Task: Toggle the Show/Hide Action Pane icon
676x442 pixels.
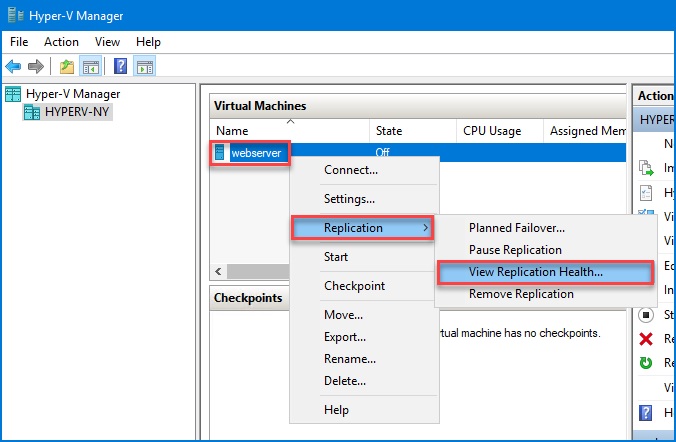Action: (144, 67)
